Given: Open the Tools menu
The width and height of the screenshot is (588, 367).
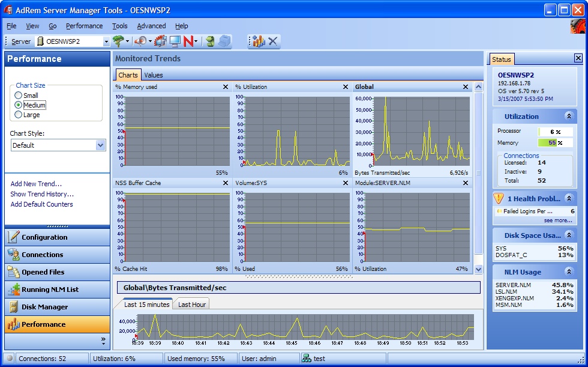Looking at the screenshot, I should (x=119, y=26).
